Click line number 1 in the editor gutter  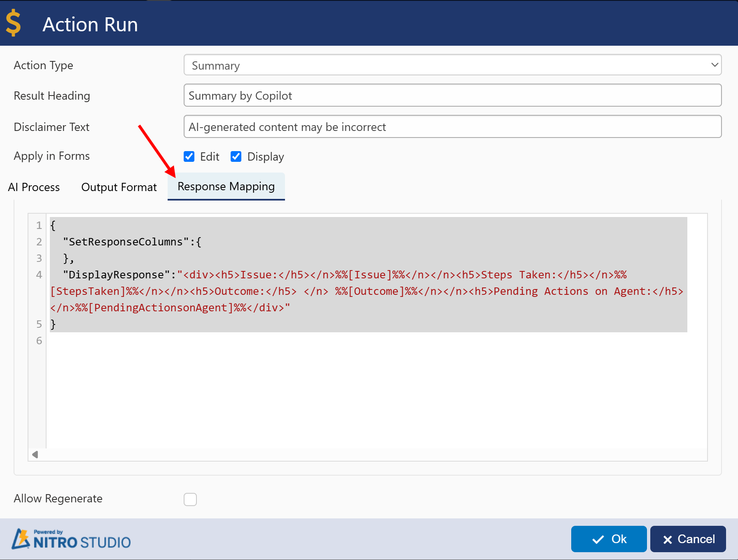click(39, 225)
